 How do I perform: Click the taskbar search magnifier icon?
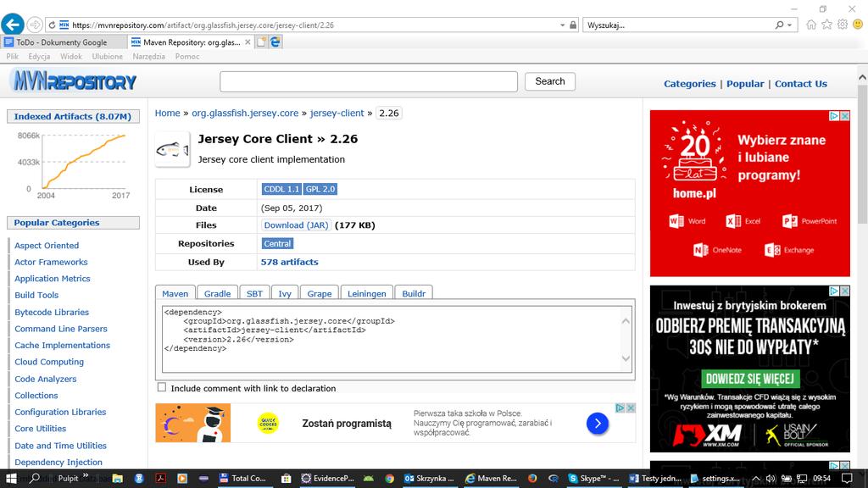[x=34, y=478]
